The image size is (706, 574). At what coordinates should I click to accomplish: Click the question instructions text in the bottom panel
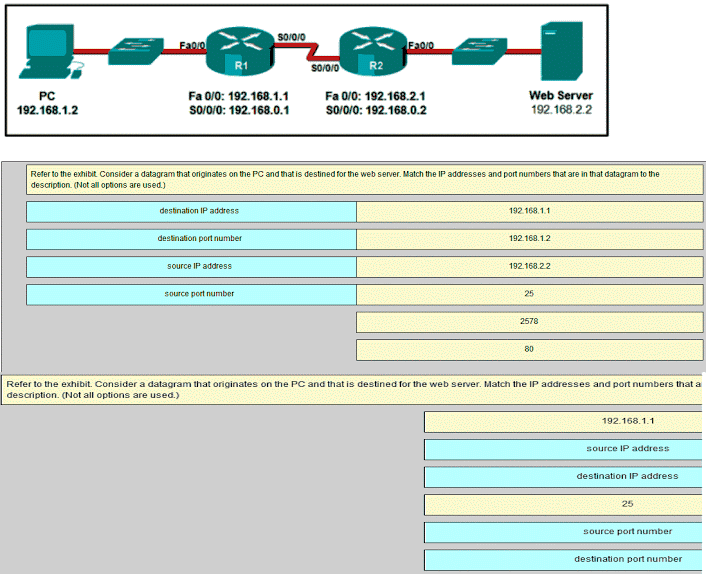click(x=353, y=389)
